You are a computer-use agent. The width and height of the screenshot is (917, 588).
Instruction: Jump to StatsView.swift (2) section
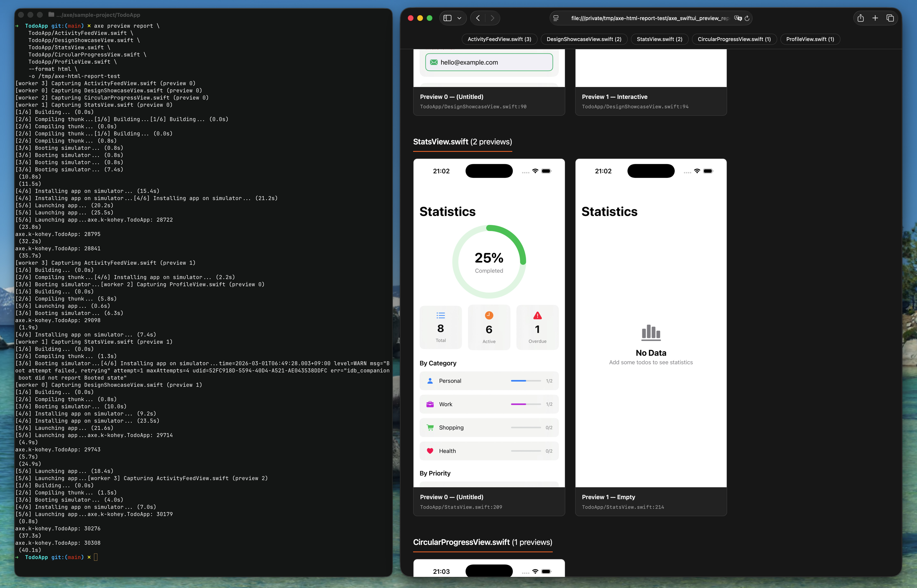pos(659,39)
